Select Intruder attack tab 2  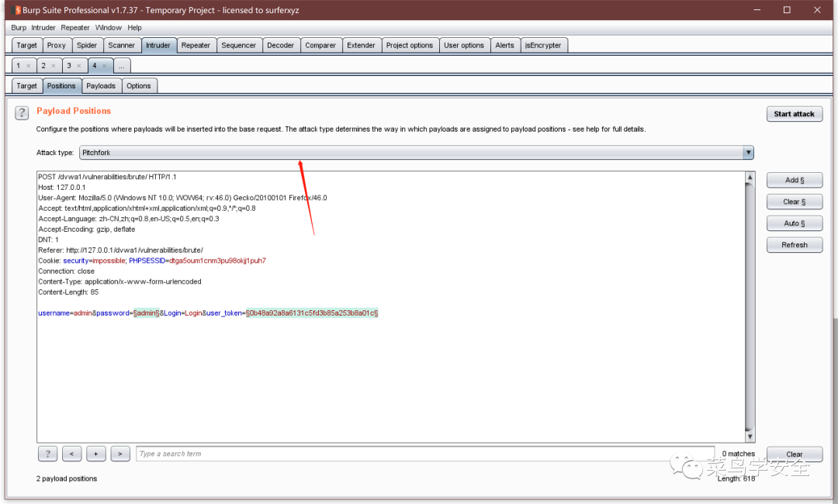43,66
